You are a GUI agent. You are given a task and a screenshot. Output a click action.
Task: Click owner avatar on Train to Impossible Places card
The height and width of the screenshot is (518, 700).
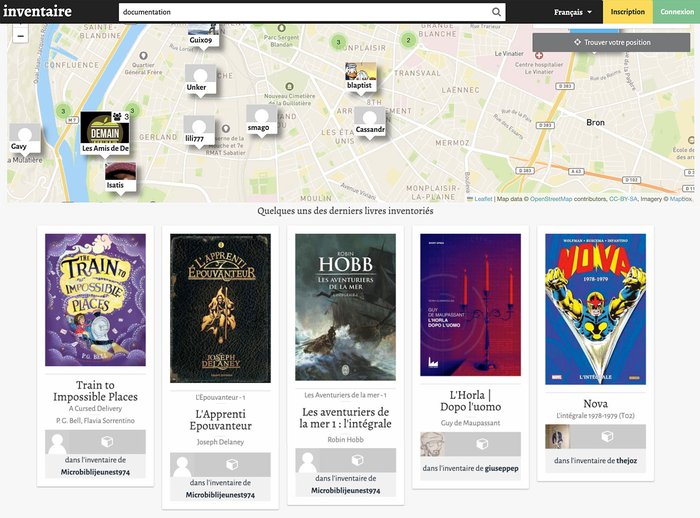(57, 442)
